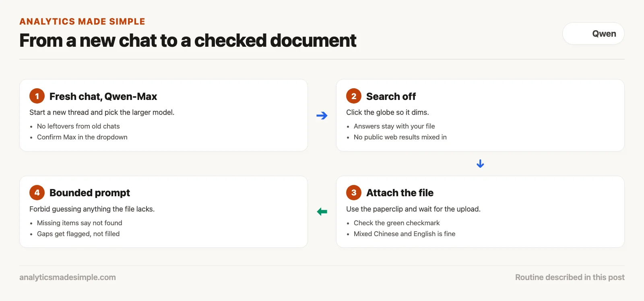Open the analyticsmadesimple.com footer link
Screen dimensions: 644x301
pyautogui.click(x=68, y=277)
